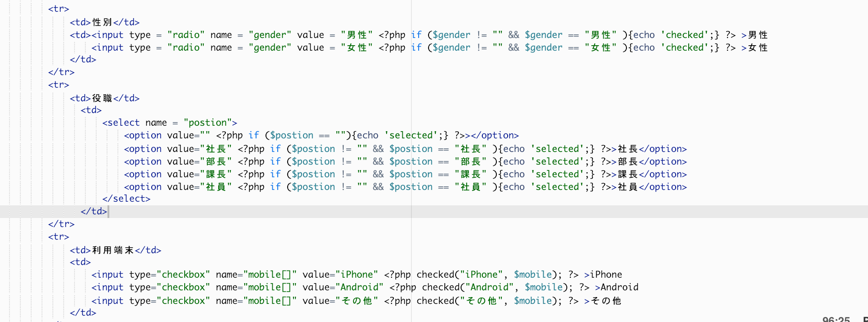Click value="その他" in the checkbox line
Screen dimensions: 868x322
(x=341, y=301)
